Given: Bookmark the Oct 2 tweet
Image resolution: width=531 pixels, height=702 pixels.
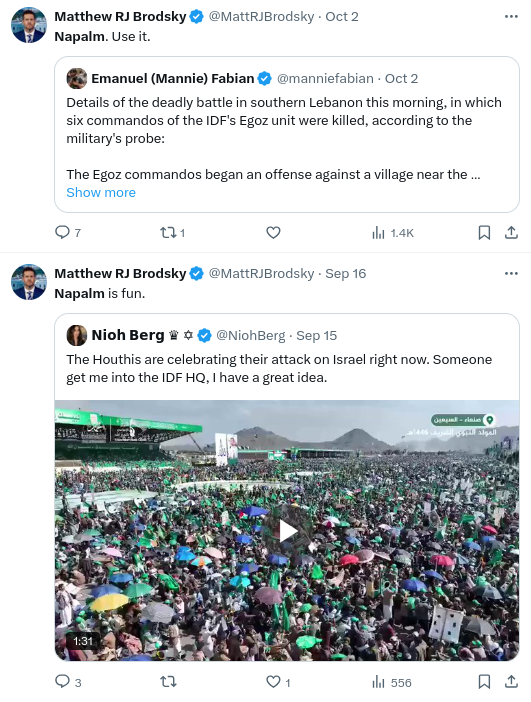Looking at the screenshot, I should coord(484,232).
